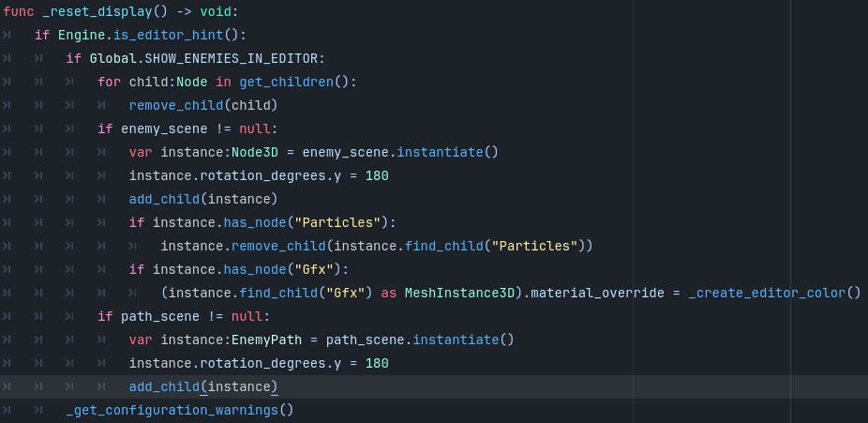This screenshot has height=423, width=868.
Task: Click _get_configuration_warnings call
Action: tap(180, 410)
